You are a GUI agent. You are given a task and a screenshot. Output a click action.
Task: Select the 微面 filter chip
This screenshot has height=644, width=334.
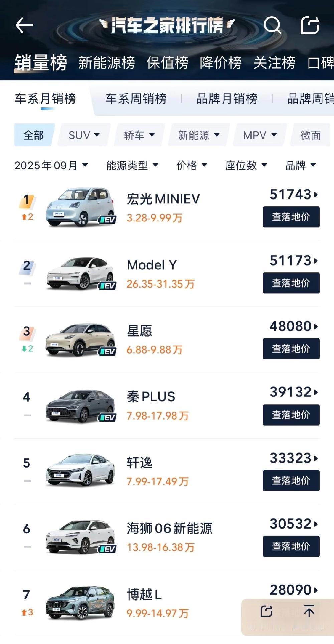coord(310,135)
